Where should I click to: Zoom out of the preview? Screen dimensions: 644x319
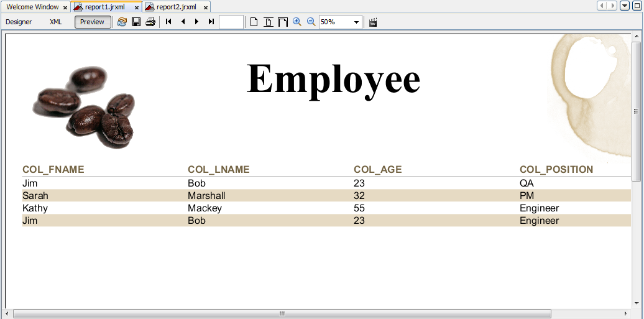coord(311,22)
